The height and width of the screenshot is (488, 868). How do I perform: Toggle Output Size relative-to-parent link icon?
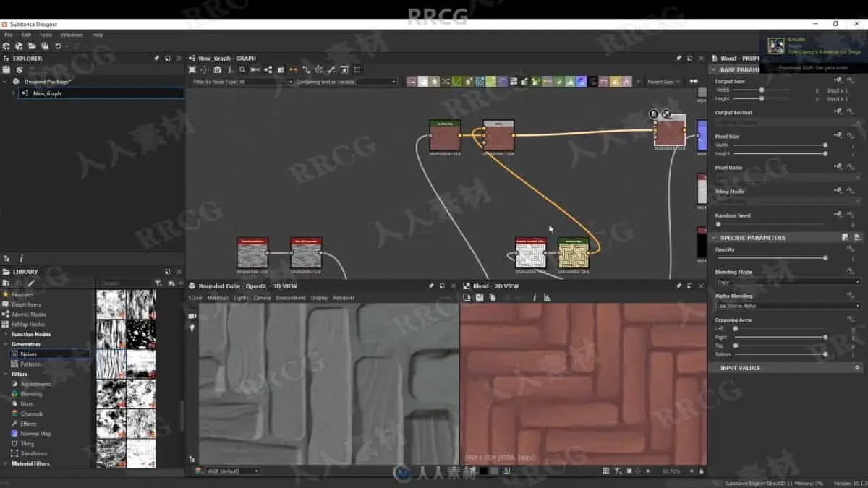838,81
